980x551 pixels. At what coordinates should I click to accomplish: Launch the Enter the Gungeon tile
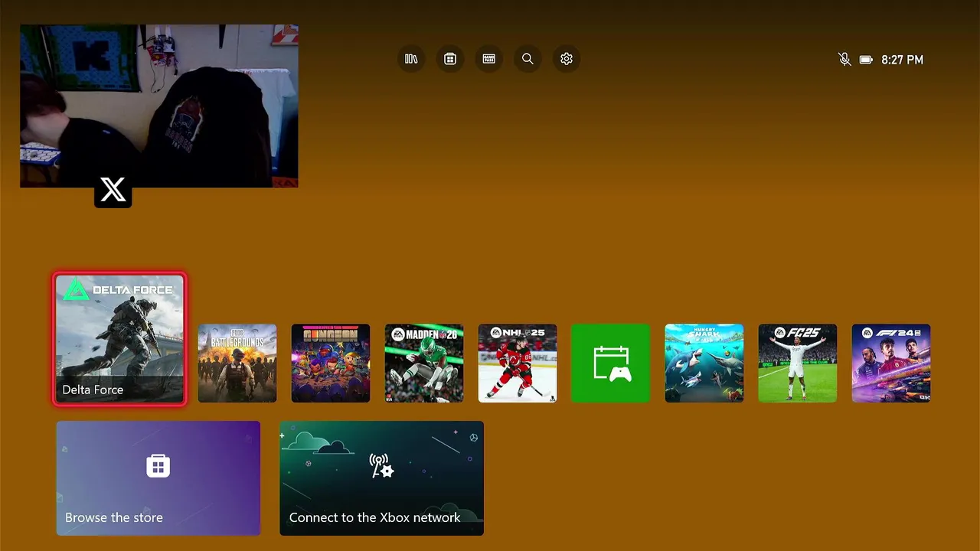click(331, 363)
